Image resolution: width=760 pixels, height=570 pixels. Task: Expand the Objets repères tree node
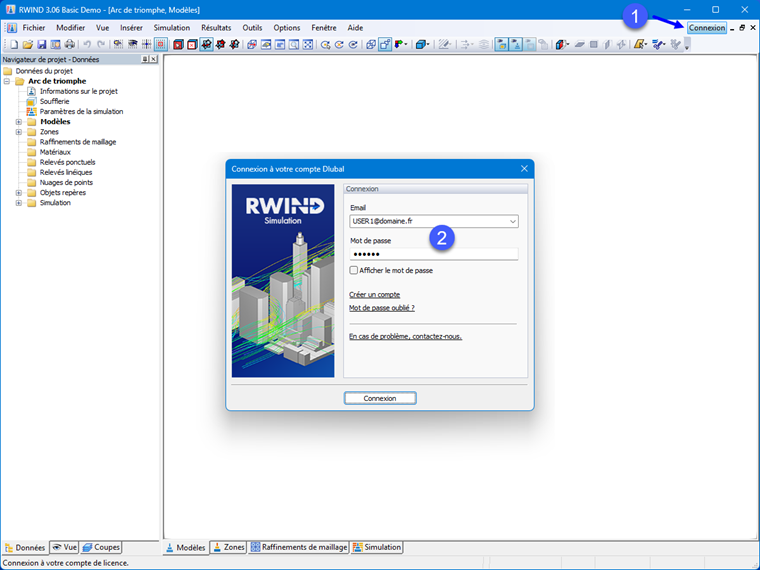coord(18,193)
